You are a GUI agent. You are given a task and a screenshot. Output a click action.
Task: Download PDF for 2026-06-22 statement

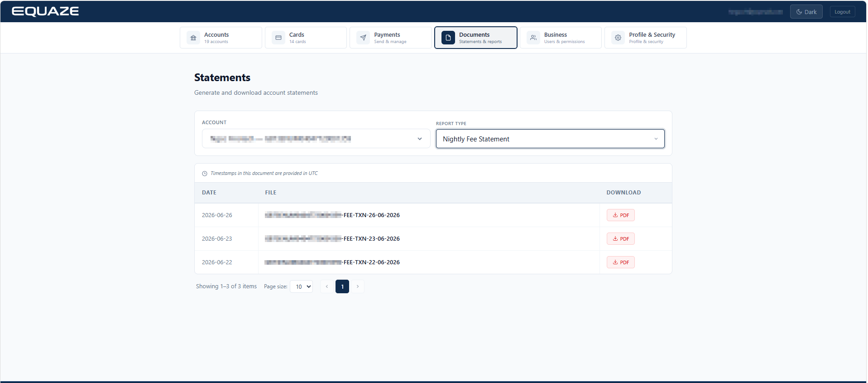click(620, 262)
